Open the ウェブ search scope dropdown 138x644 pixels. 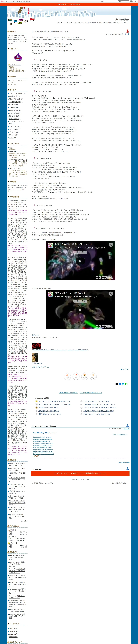click(123, 1)
